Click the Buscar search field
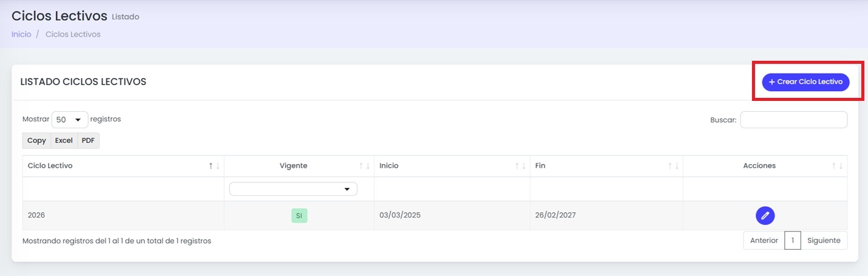The width and height of the screenshot is (868, 276). [x=793, y=120]
